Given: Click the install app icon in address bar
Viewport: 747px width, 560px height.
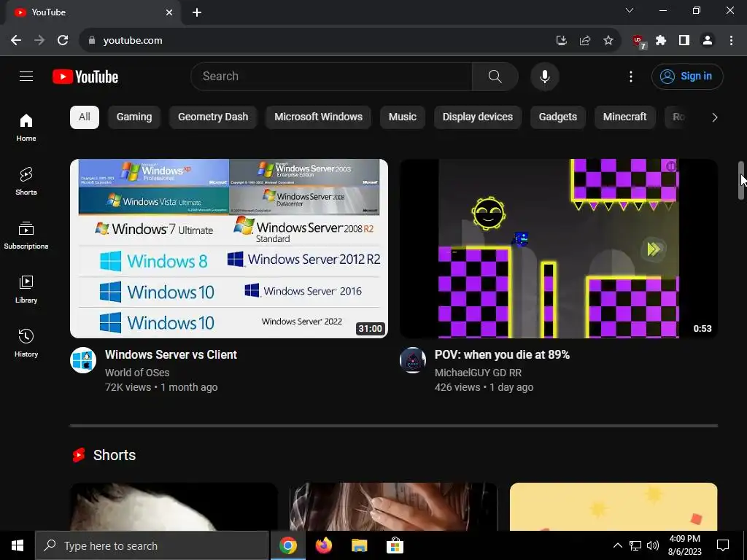Looking at the screenshot, I should [x=562, y=41].
